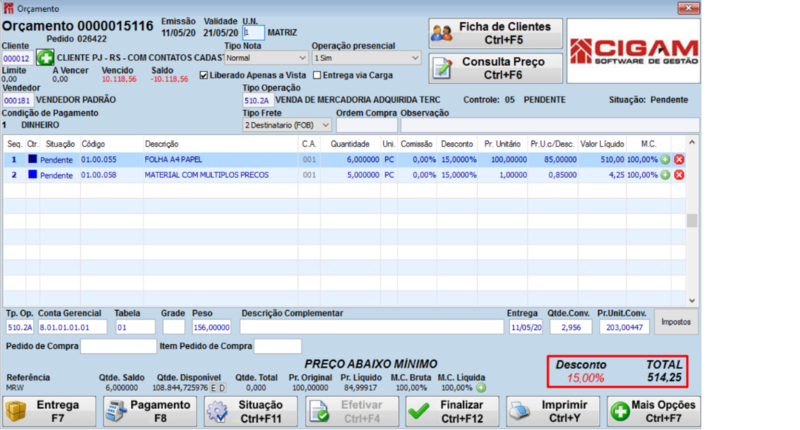Click the Qtde.Conv. field
Screen dimensions: 800x430
[571, 327]
